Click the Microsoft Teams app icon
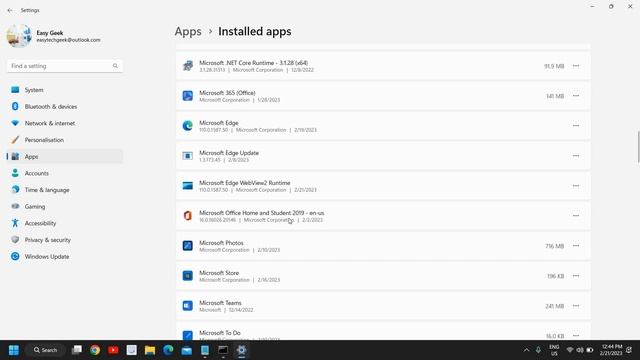The height and width of the screenshot is (360, 640). 187,306
